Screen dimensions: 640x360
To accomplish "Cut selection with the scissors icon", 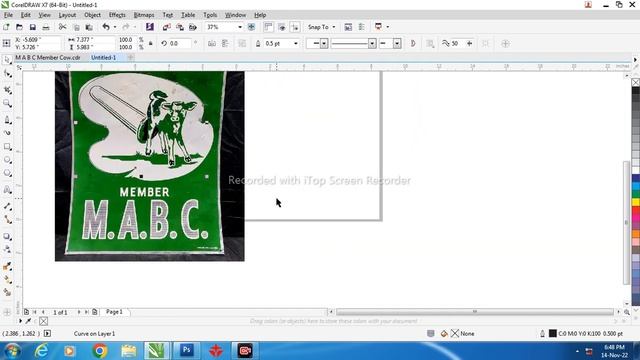I will point(62,27).
